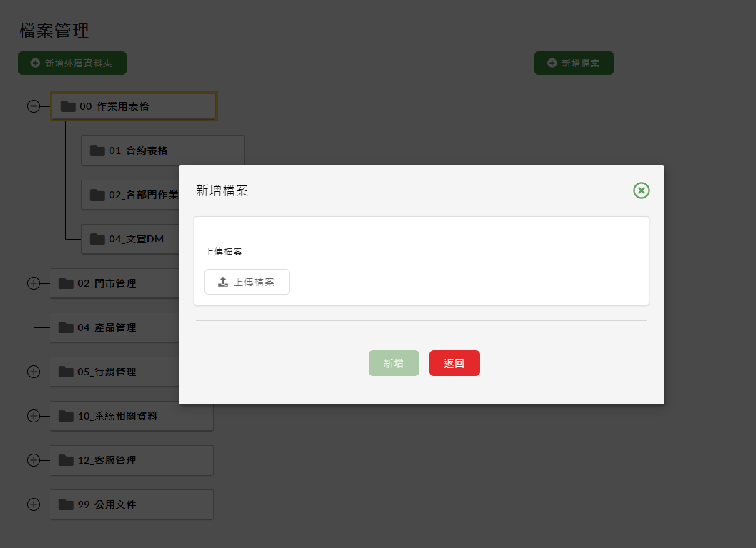Click 新增外層資料夾 button
This screenshot has width=756, height=548.
(x=72, y=63)
